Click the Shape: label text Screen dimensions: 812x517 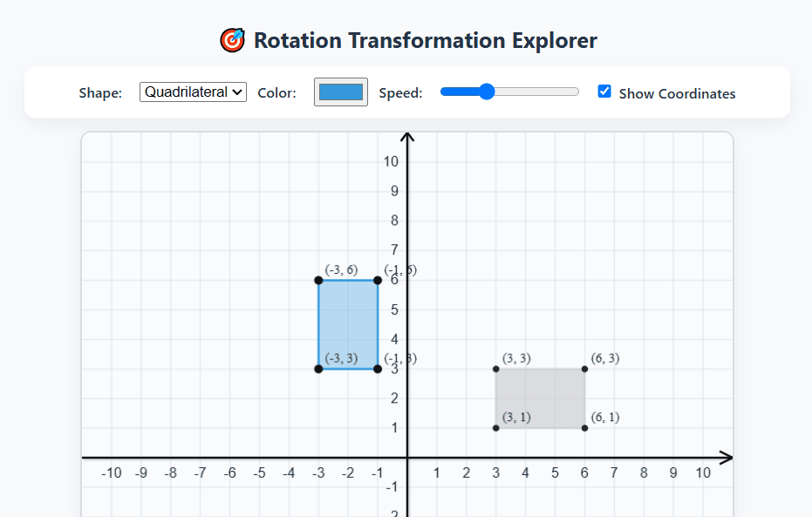99,92
